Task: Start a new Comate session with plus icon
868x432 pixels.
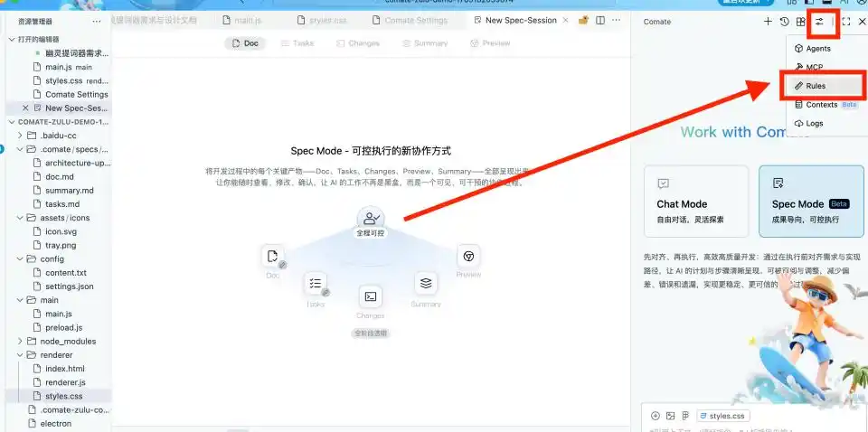Action: [768, 22]
